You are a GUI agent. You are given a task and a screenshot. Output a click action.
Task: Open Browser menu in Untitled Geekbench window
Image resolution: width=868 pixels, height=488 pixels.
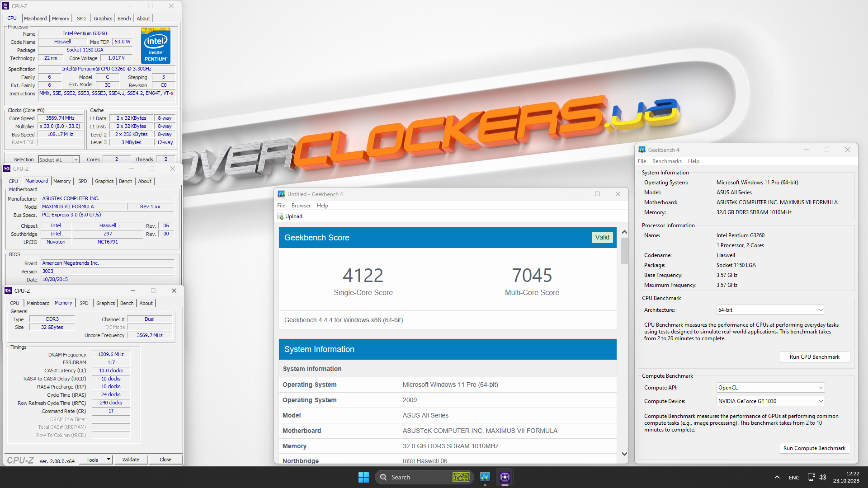click(301, 206)
